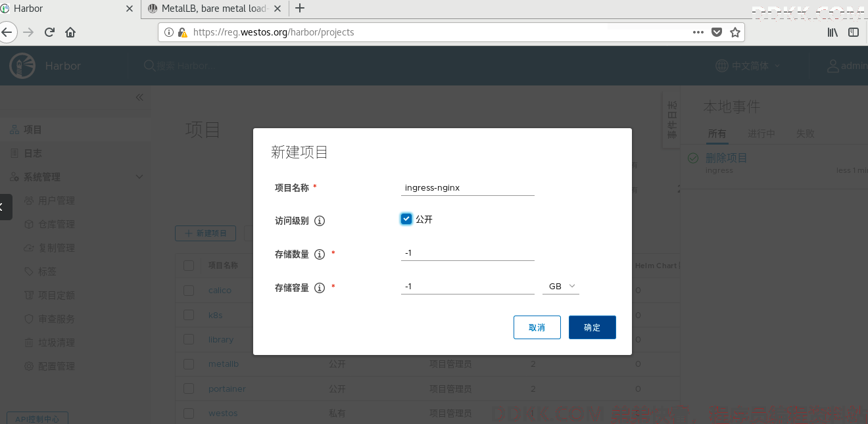Open the calico project link
This screenshot has height=424, width=868.
tap(220, 290)
